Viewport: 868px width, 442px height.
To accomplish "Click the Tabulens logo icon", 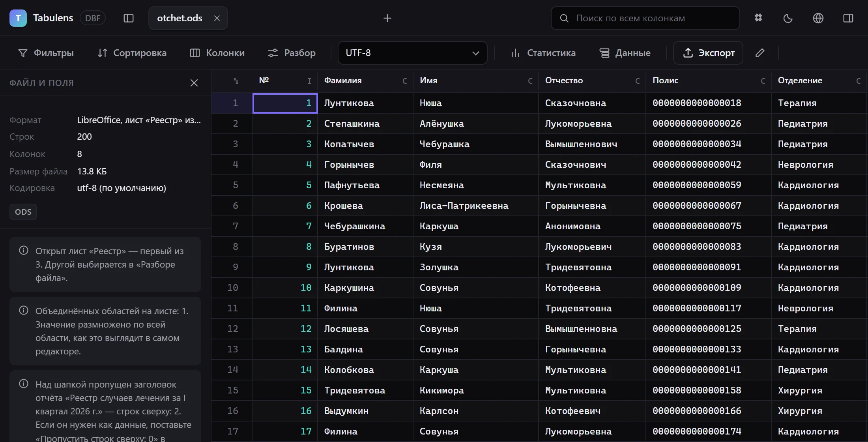I will (18, 18).
